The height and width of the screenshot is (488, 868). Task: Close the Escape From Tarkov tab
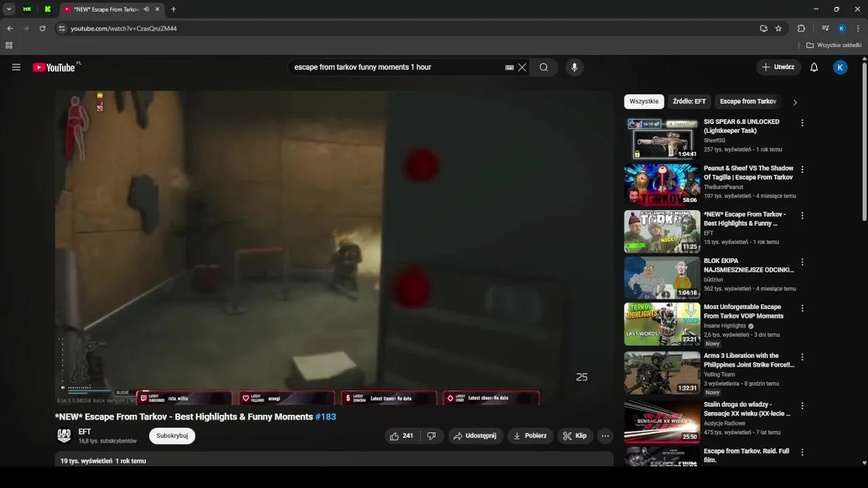point(157,9)
